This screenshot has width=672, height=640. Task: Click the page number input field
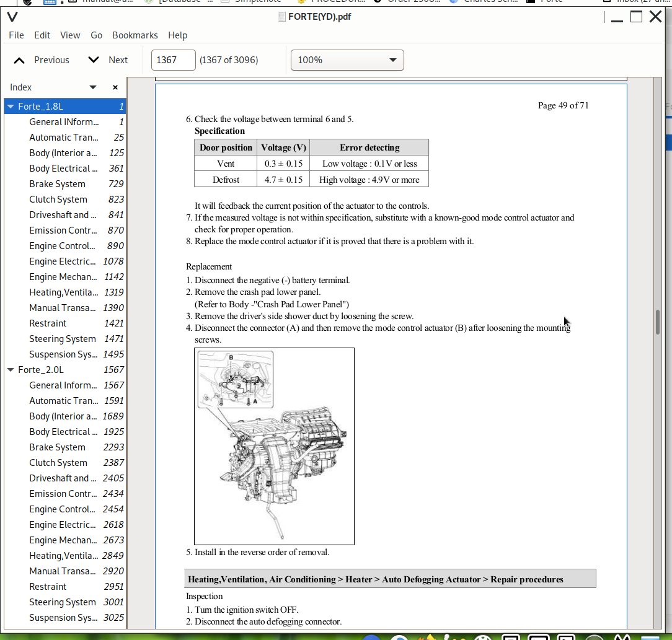point(173,60)
